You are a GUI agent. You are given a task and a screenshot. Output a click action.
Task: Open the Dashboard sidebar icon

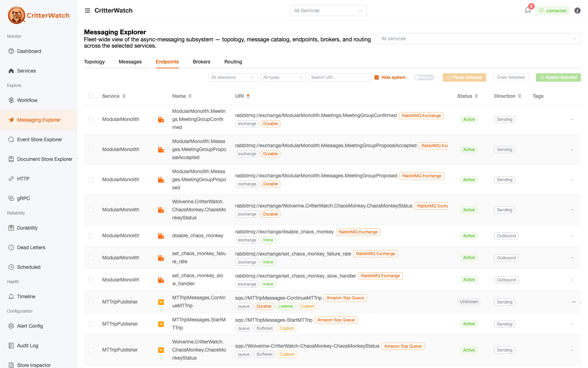(x=11, y=51)
